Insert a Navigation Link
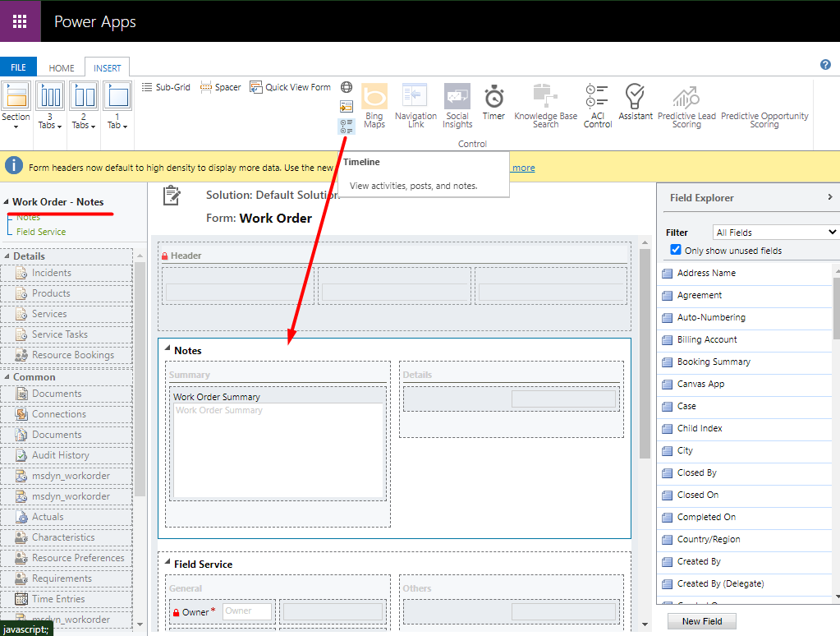Viewport: 840px width, 636px height. 415,106
